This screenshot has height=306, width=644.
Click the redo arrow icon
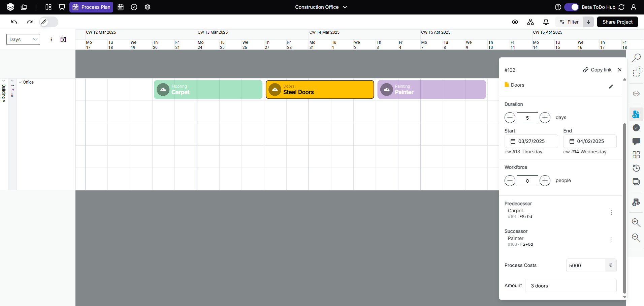click(x=30, y=22)
